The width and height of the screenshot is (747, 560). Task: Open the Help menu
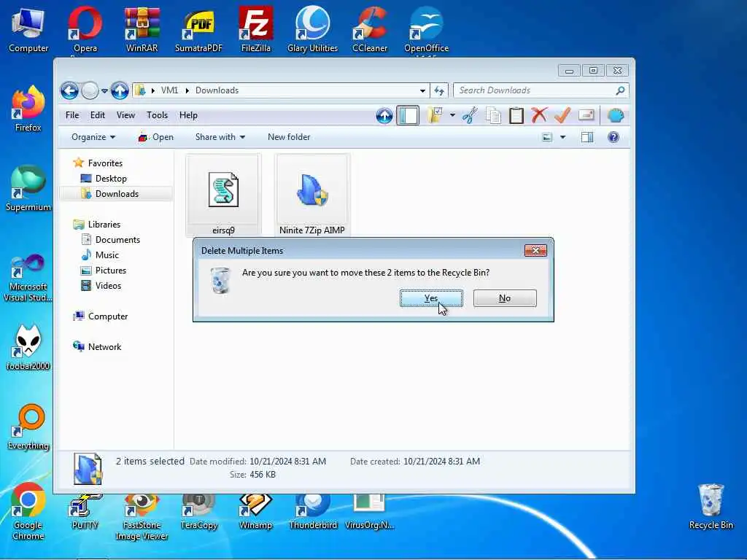coord(188,115)
